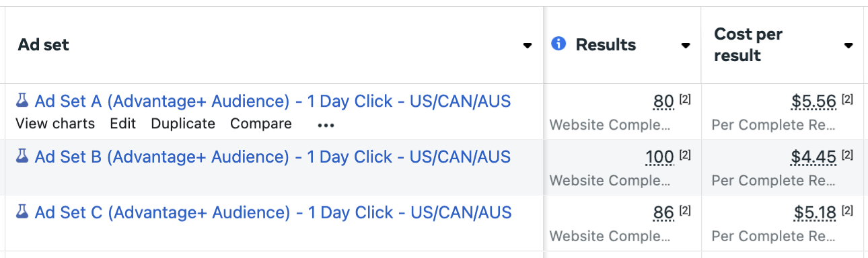Open the three-dots more menu for Ad Set A
Image resolution: width=868 pixels, height=258 pixels.
coord(326,125)
